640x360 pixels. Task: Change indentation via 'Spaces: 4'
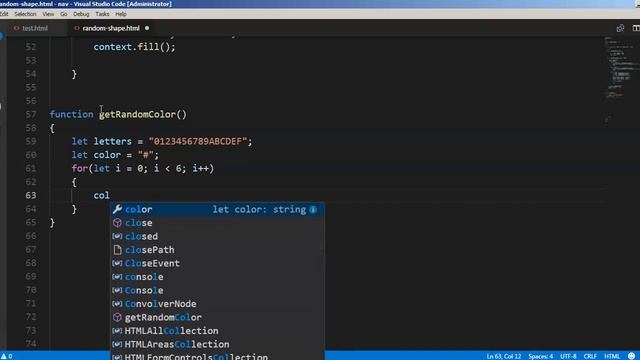(x=540, y=356)
